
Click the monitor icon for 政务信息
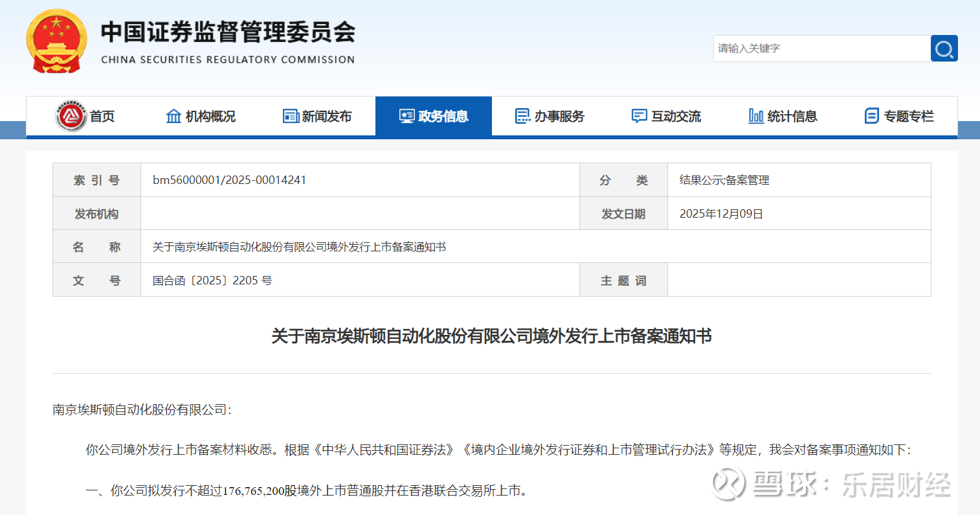pos(407,116)
